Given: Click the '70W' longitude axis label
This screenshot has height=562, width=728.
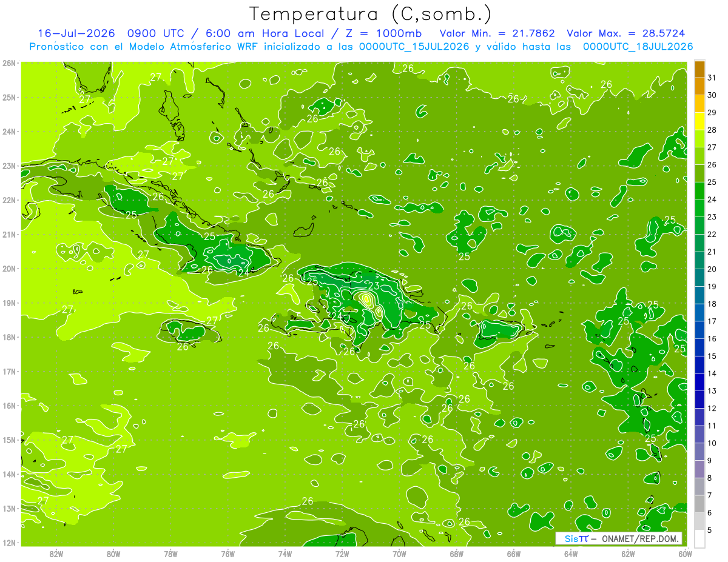Looking at the screenshot, I should click(399, 553).
